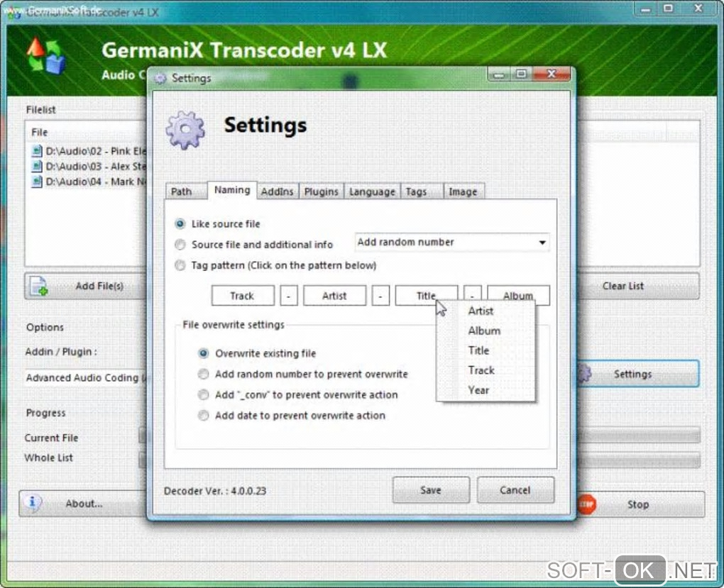Image resolution: width=724 pixels, height=588 pixels.
Task: Pick Year from the popup menu
Action: tap(486, 390)
